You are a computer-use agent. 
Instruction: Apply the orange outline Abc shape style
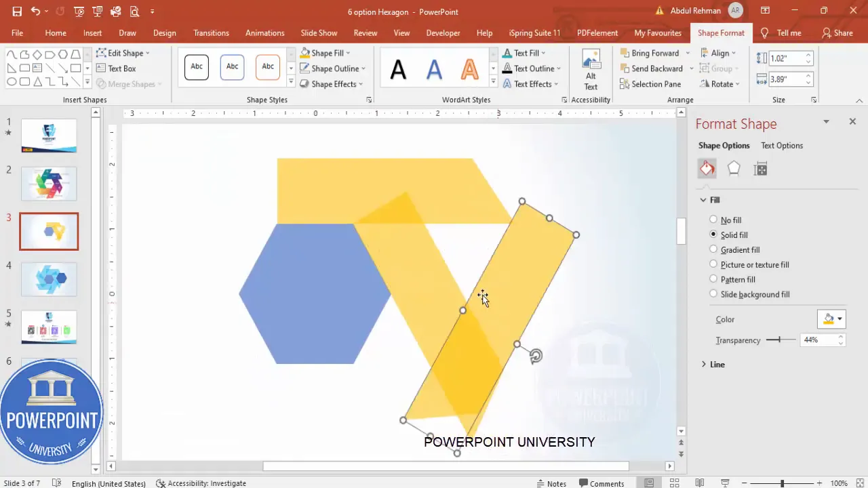click(268, 66)
